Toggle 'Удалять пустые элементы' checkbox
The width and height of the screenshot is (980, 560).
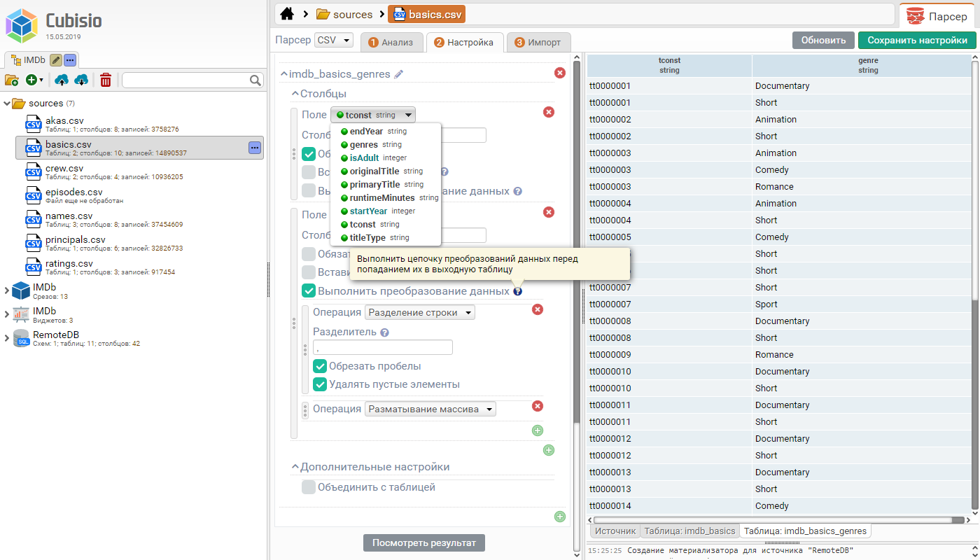(320, 384)
